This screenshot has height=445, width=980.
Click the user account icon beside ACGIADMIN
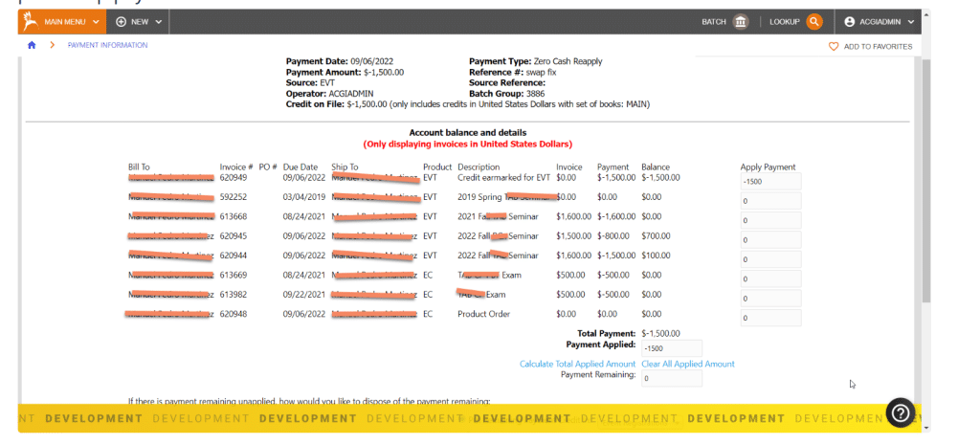coord(849,22)
